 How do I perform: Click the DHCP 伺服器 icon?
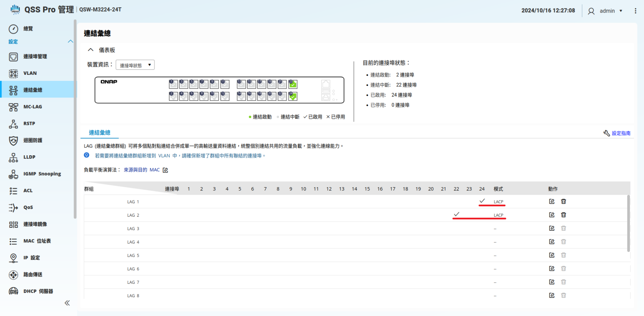coord(13,291)
